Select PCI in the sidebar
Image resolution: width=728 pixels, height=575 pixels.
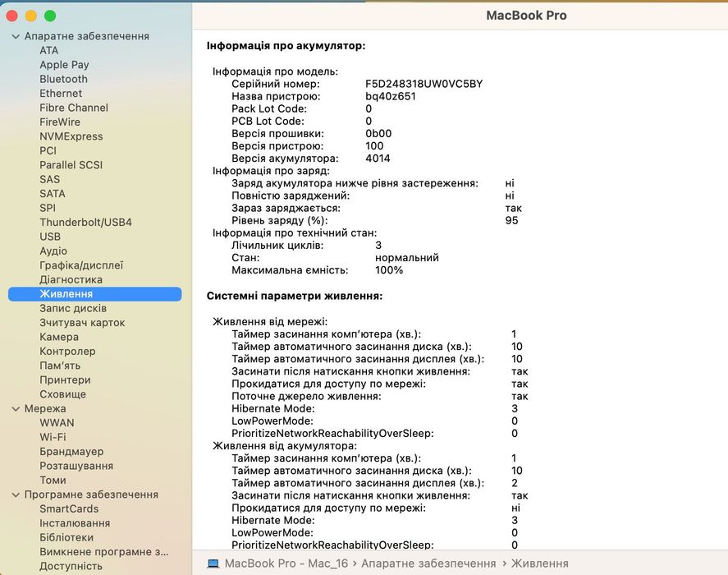[48, 150]
